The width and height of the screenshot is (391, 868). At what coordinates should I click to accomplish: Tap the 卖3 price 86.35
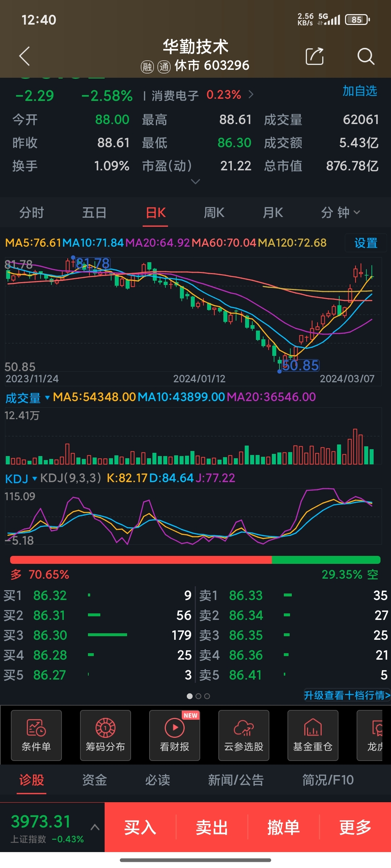(246, 635)
